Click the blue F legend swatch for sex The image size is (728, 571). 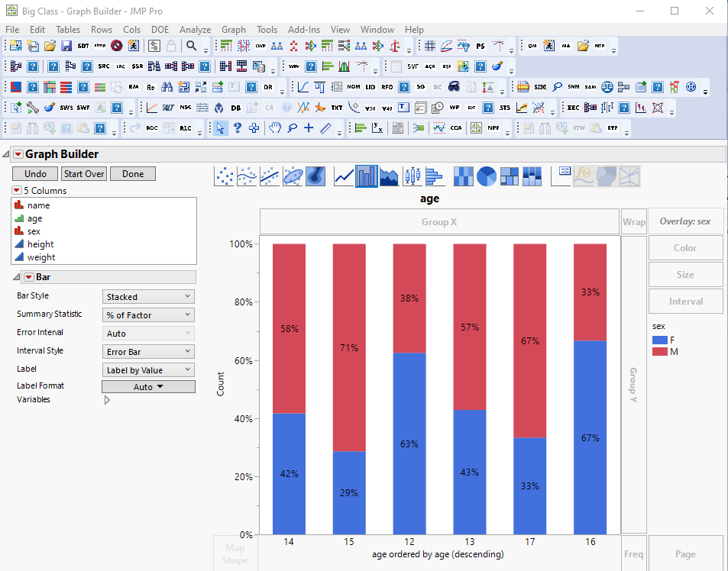pyautogui.click(x=659, y=340)
